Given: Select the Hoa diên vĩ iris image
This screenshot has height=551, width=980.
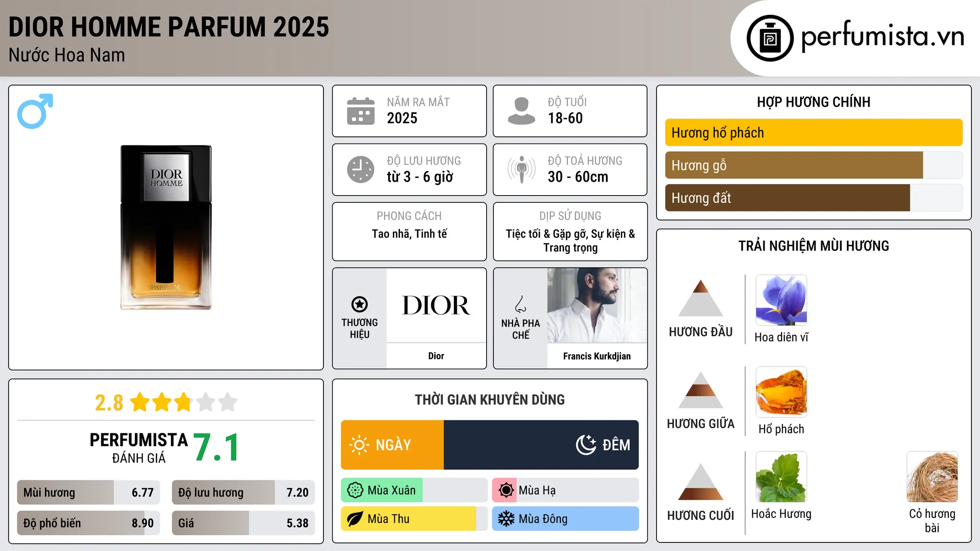Looking at the screenshot, I should [x=781, y=300].
